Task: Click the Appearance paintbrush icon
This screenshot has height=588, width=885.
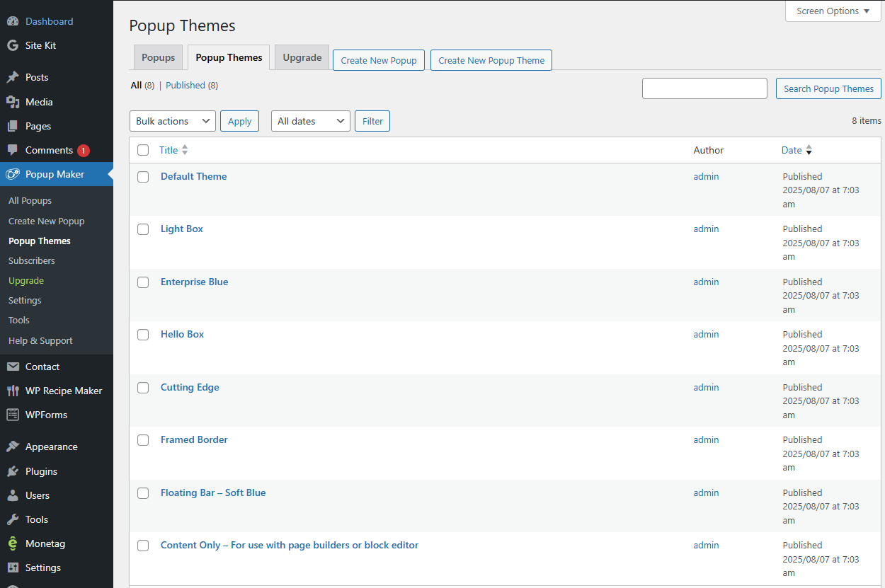Action: (13, 446)
